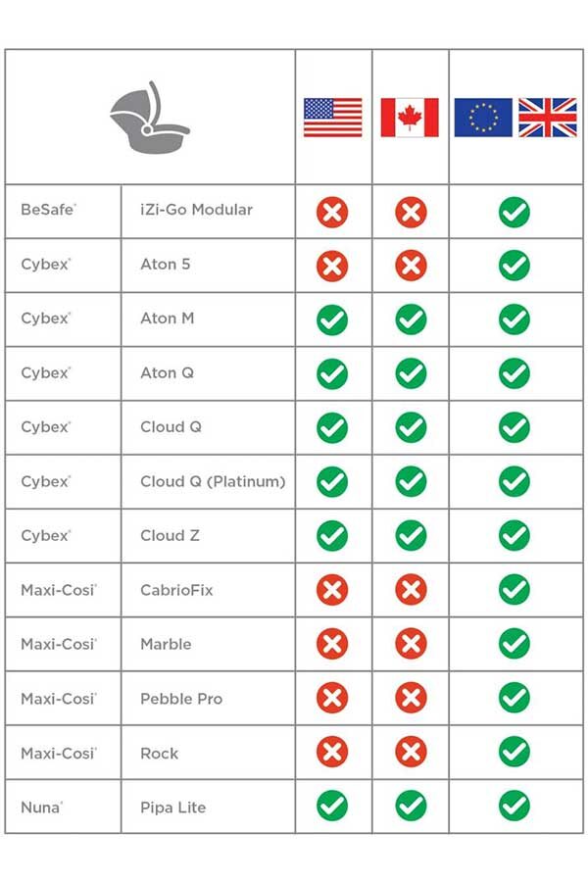Viewport: 588px width, 882px height.
Task: Click the red X for iZi-Go Modular under USA
Action: coord(332,211)
